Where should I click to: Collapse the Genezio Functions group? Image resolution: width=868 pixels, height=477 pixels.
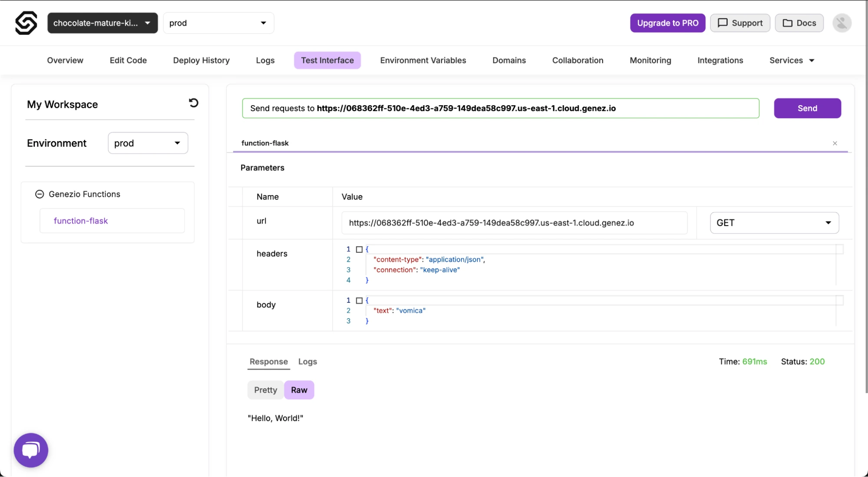40,194
